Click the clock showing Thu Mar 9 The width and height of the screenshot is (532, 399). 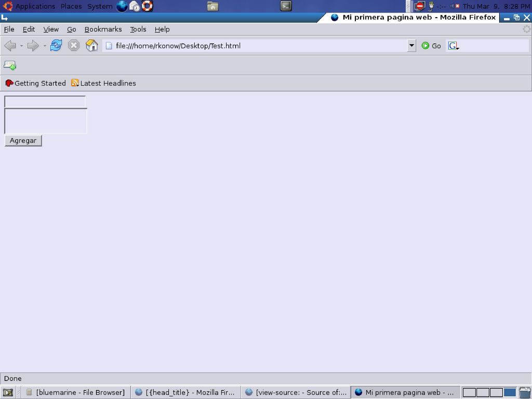(x=496, y=6)
